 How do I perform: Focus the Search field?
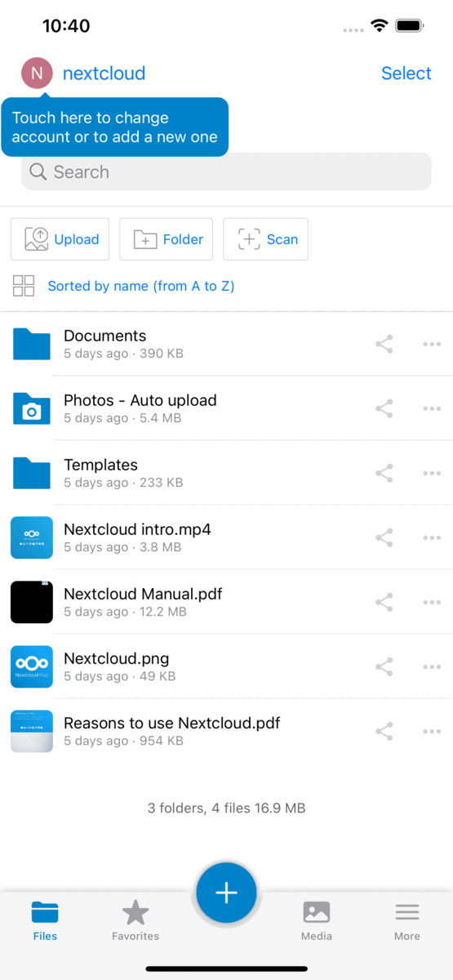tap(226, 171)
